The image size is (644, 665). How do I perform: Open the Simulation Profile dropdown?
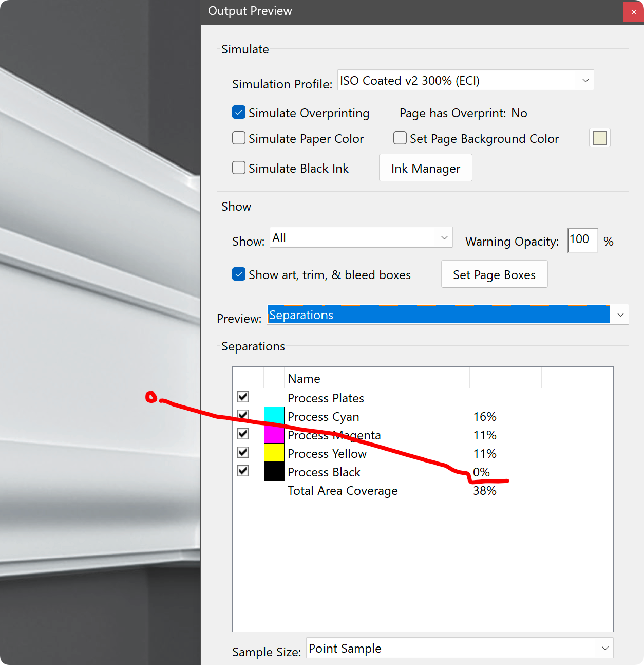tap(465, 81)
